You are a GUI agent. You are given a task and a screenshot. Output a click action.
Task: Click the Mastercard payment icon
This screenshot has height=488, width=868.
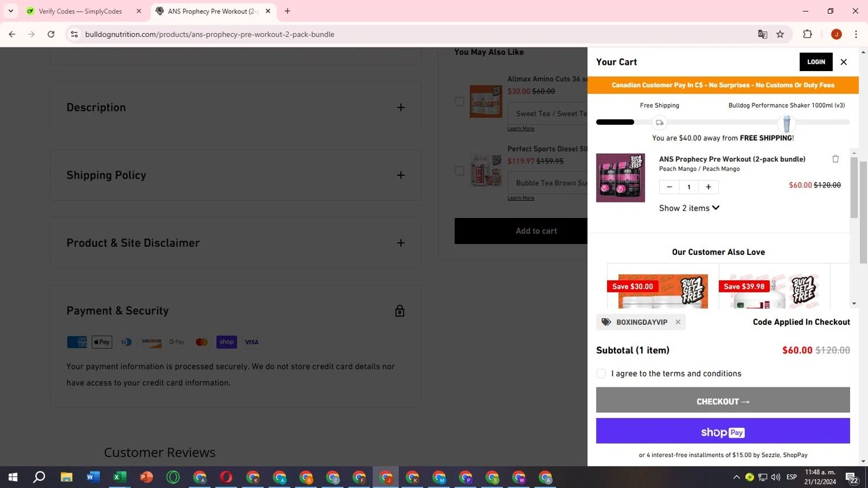pyautogui.click(x=201, y=342)
